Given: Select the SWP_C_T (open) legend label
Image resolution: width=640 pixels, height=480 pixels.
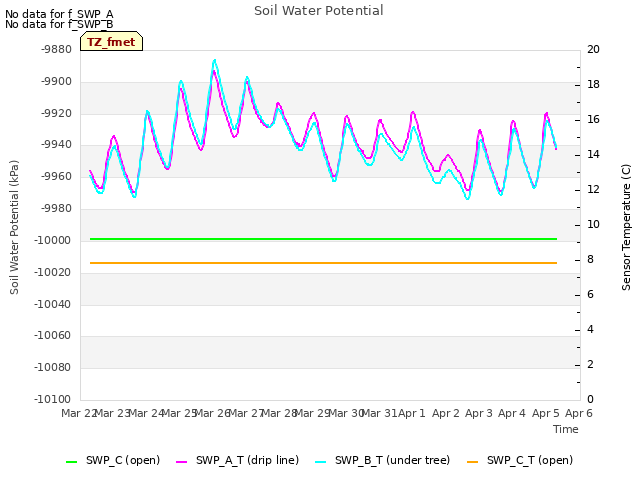Looking at the screenshot, I should coord(530,460).
